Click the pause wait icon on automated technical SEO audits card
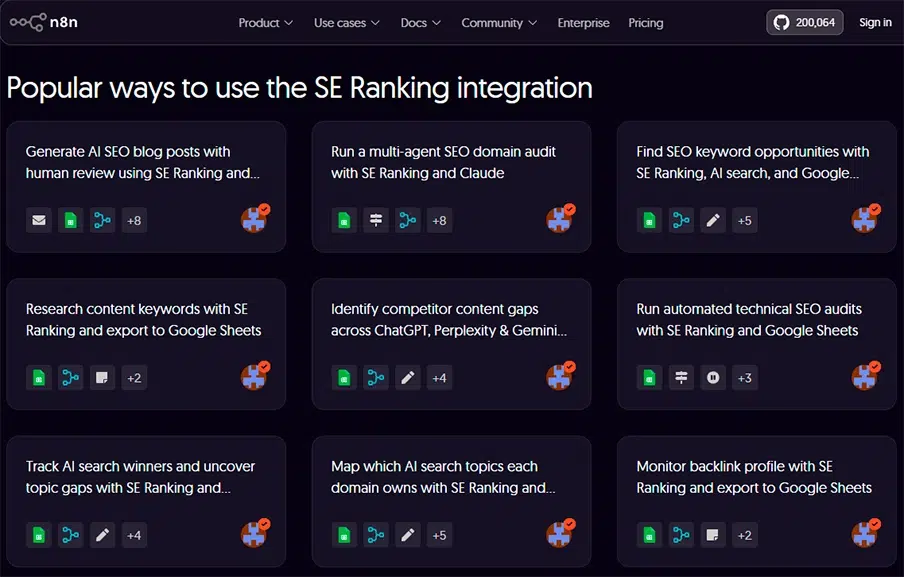 click(713, 378)
